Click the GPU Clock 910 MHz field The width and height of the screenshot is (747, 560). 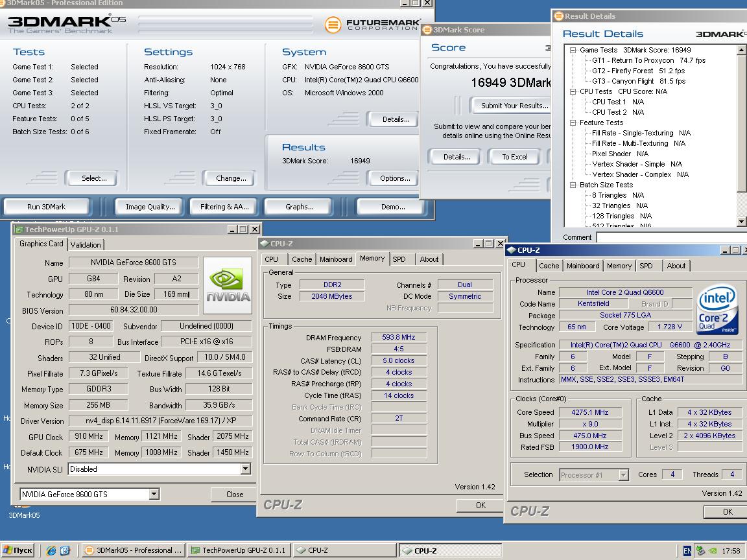pos(89,436)
